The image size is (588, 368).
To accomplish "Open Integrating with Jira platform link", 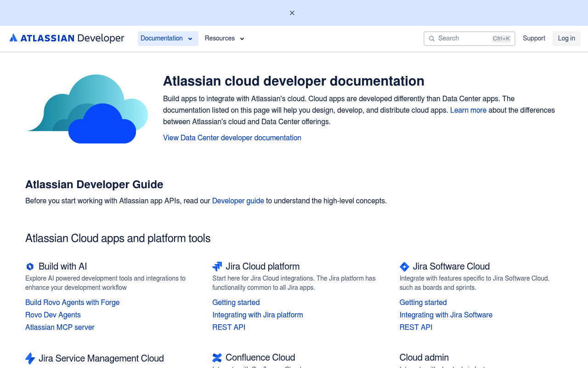I will click(x=258, y=315).
